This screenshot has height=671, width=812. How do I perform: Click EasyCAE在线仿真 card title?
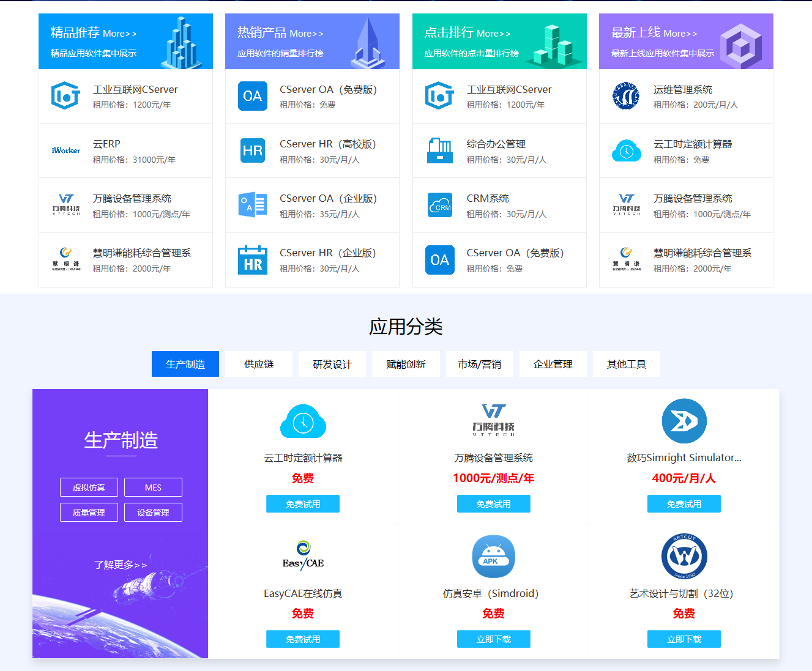tap(303, 593)
